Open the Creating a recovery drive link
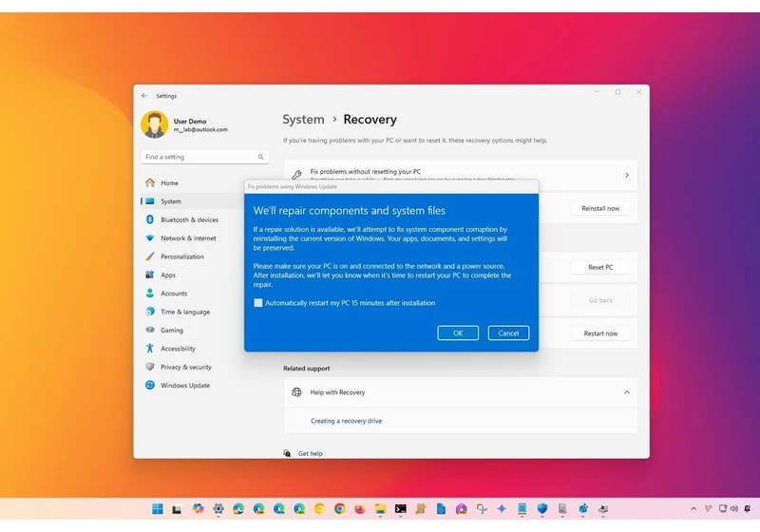The height and width of the screenshot is (532, 760). [x=346, y=421]
